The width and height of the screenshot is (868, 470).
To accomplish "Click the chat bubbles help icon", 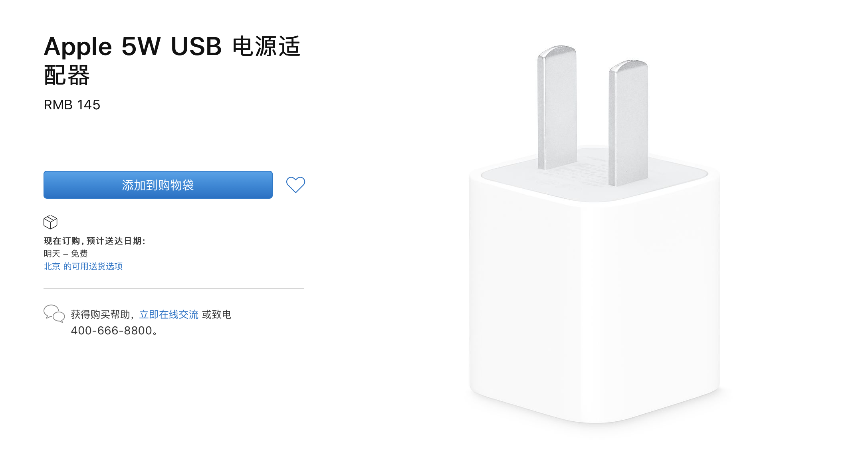I will pyautogui.click(x=54, y=314).
